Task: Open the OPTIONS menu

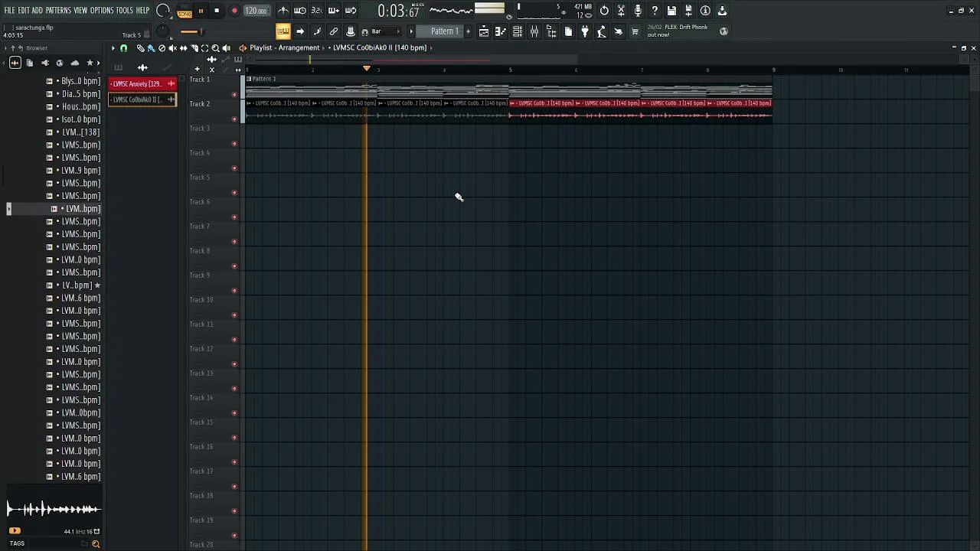Action: pyautogui.click(x=102, y=11)
